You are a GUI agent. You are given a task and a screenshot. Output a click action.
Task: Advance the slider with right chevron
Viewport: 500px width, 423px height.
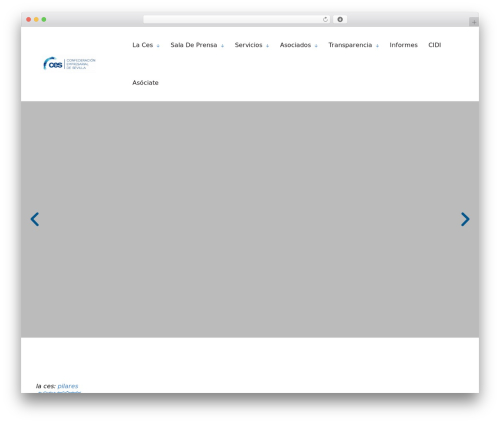click(x=465, y=219)
